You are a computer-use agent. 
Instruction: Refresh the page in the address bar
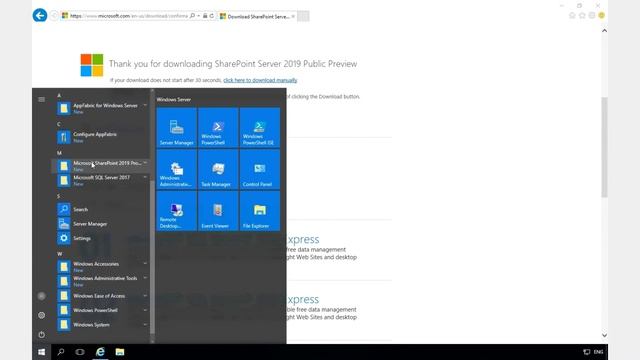tap(211, 16)
